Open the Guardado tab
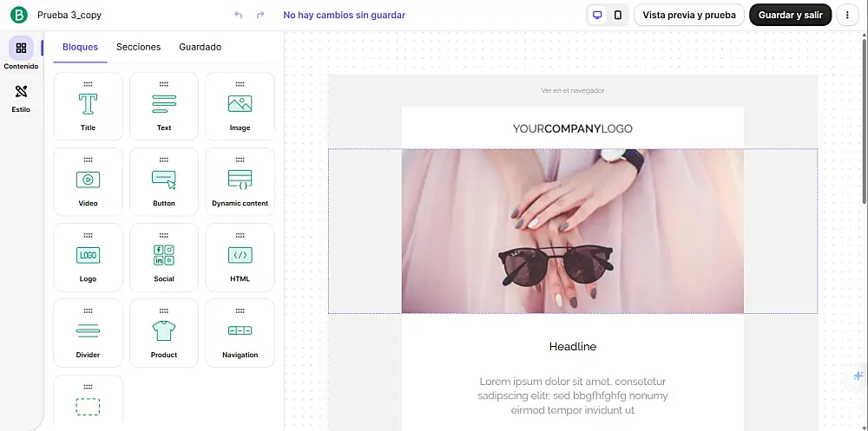Viewport: 868px width, 431px height. (200, 47)
